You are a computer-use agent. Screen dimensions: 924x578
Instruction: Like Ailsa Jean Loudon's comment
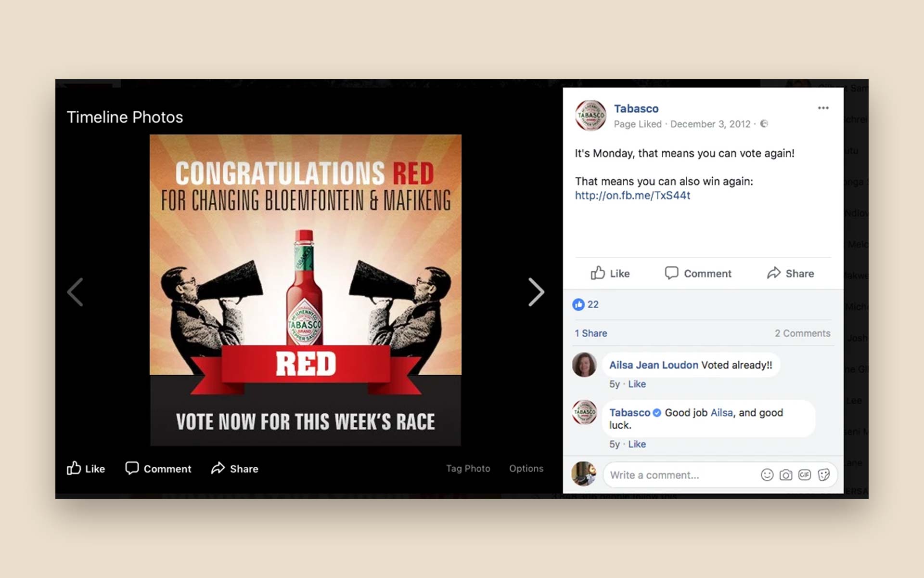[x=637, y=384]
